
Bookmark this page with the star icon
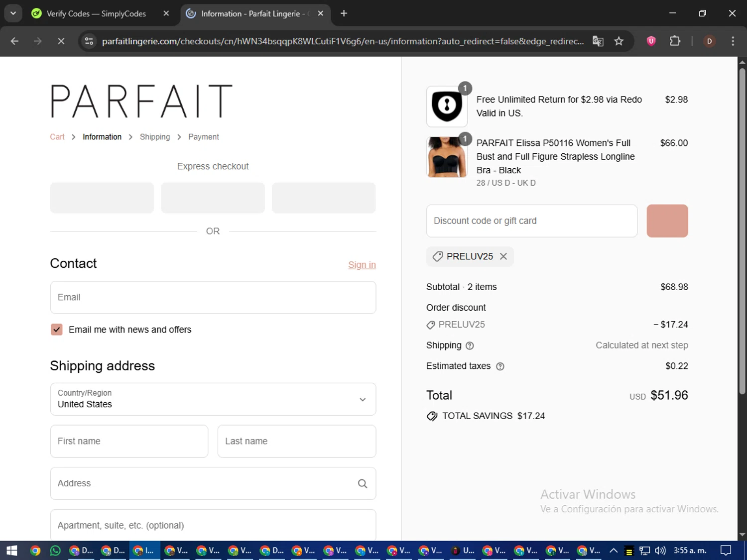coord(619,41)
